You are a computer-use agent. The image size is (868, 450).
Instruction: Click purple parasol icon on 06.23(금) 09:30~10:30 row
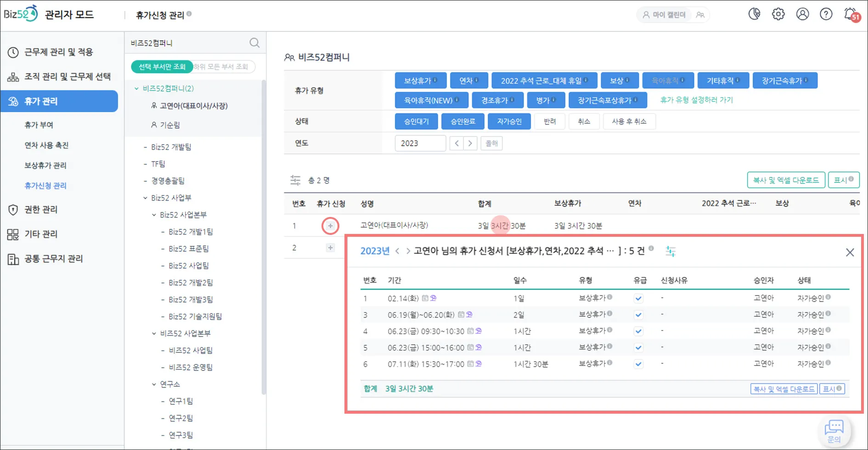coord(479,331)
